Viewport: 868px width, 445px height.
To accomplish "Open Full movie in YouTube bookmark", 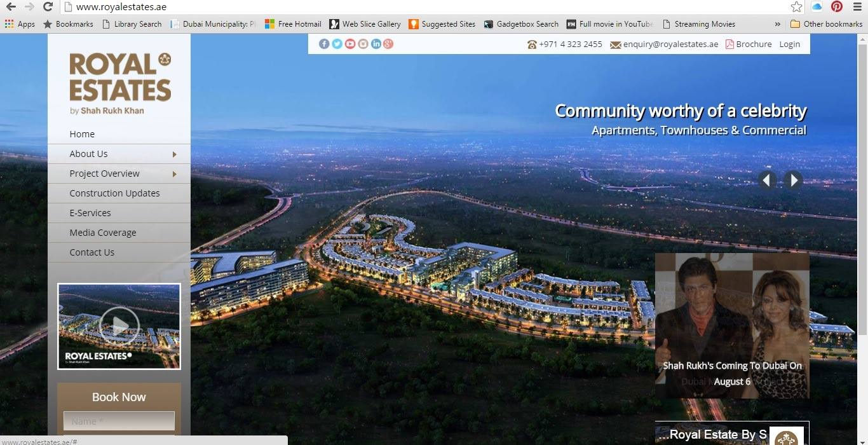I will point(610,24).
